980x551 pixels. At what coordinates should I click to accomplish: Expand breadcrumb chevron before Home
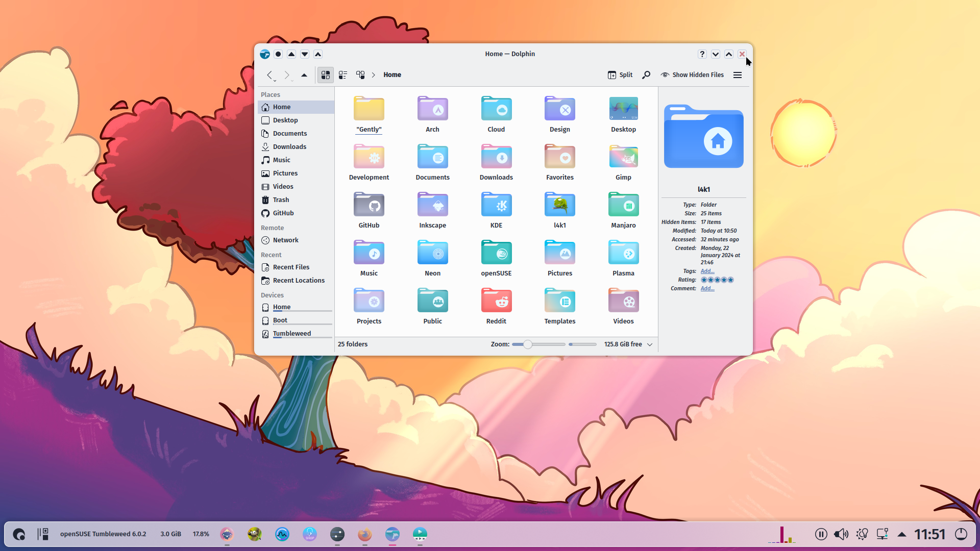[x=373, y=75]
